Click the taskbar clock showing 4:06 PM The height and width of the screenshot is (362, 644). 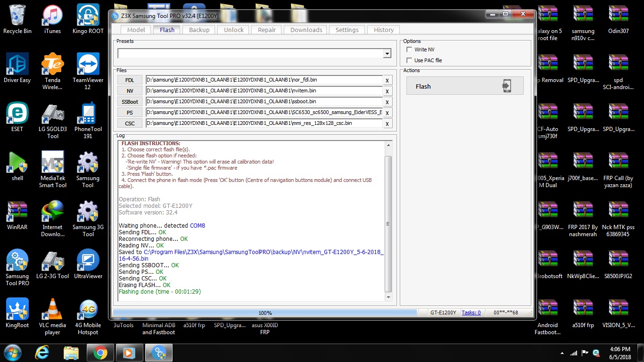pyautogui.click(x=620, y=353)
